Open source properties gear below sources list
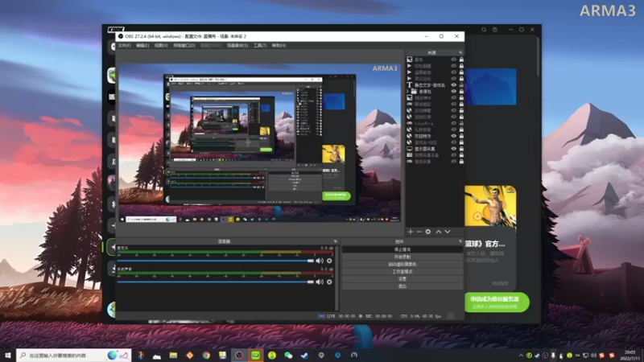This screenshot has width=644, height=362. tap(428, 232)
